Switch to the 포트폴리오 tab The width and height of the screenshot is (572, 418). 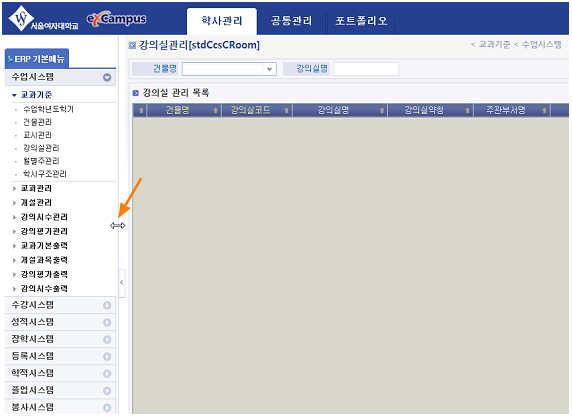pos(361,21)
